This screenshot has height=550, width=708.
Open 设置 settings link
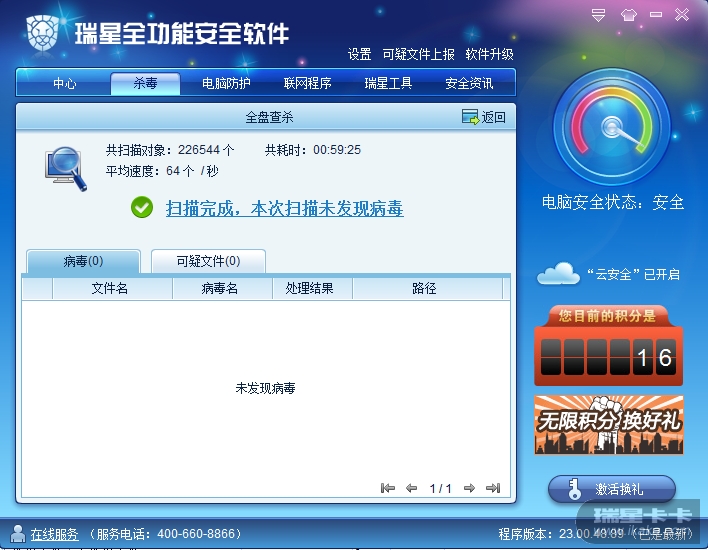359,55
